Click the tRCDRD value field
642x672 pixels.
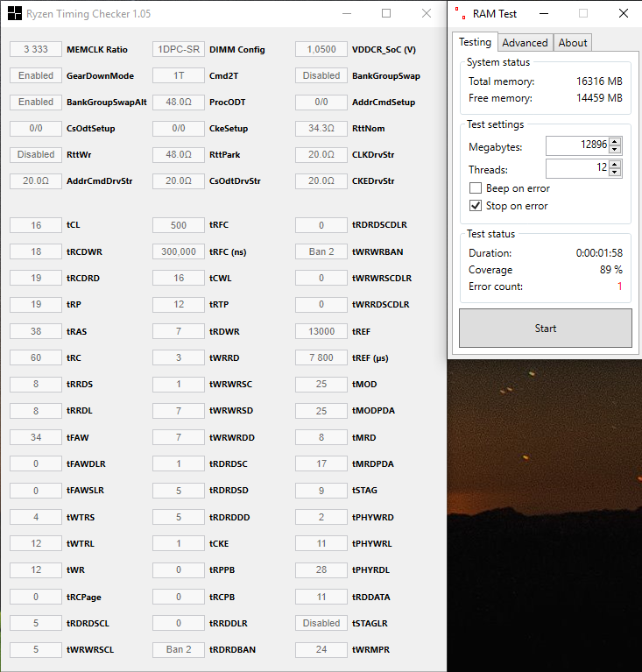[x=36, y=278]
